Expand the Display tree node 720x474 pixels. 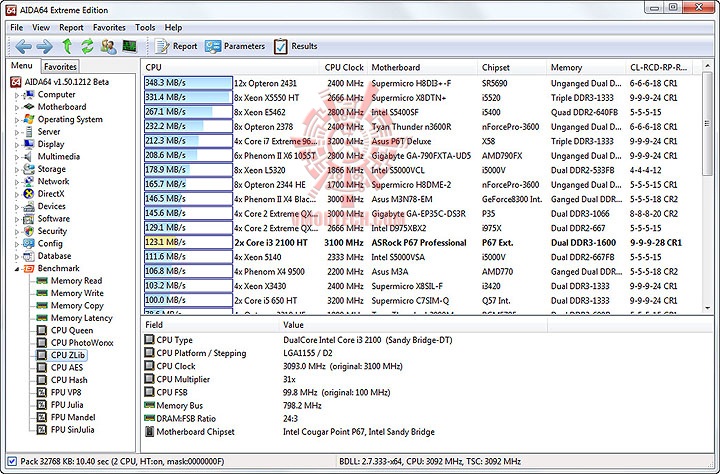coord(17,145)
